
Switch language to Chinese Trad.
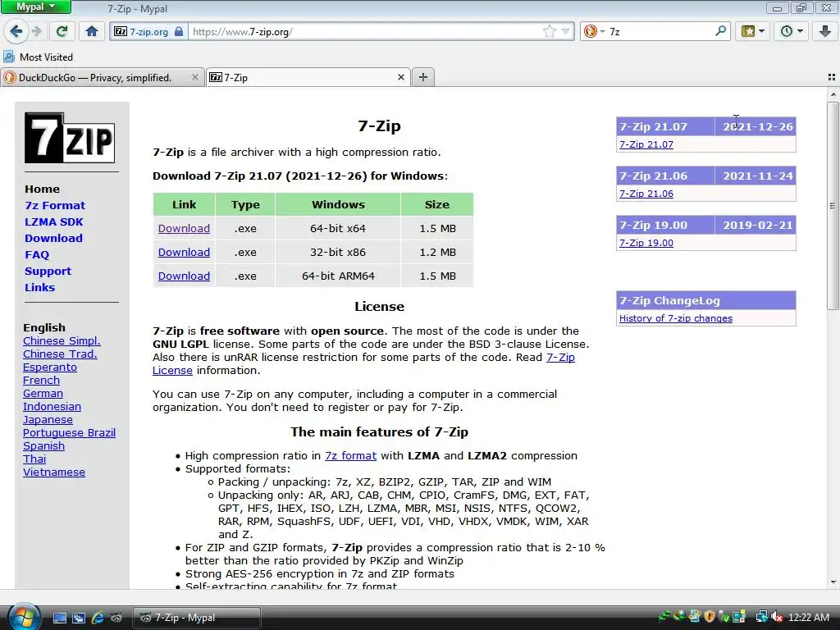pyautogui.click(x=60, y=354)
